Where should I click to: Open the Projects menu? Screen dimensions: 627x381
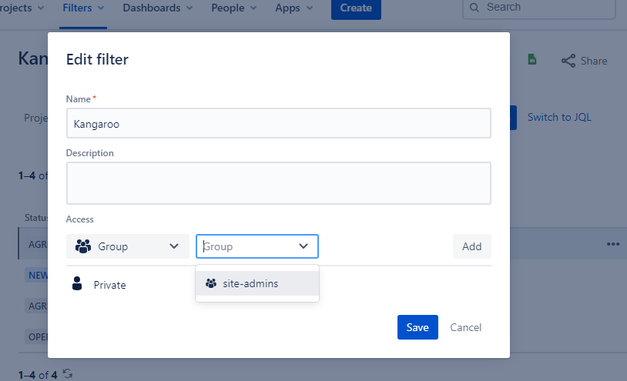click(x=21, y=8)
